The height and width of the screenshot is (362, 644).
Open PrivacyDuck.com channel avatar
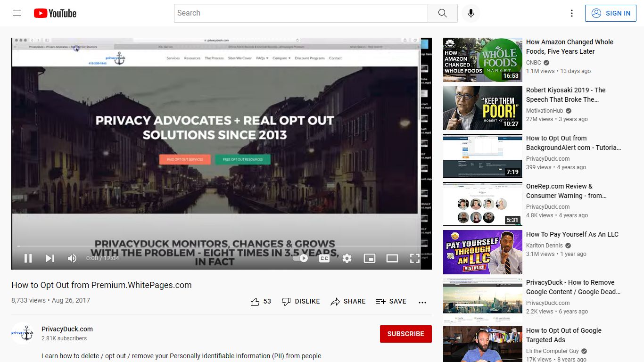[x=23, y=333]
